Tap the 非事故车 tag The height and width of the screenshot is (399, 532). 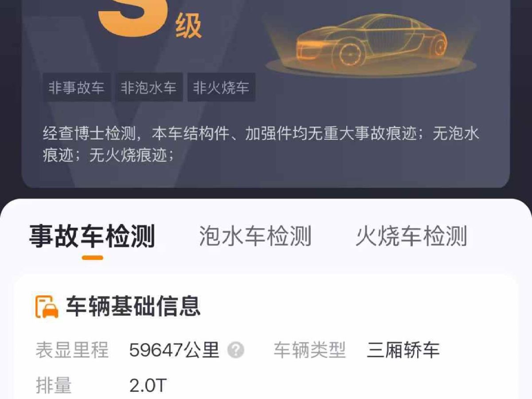[77, 88]
